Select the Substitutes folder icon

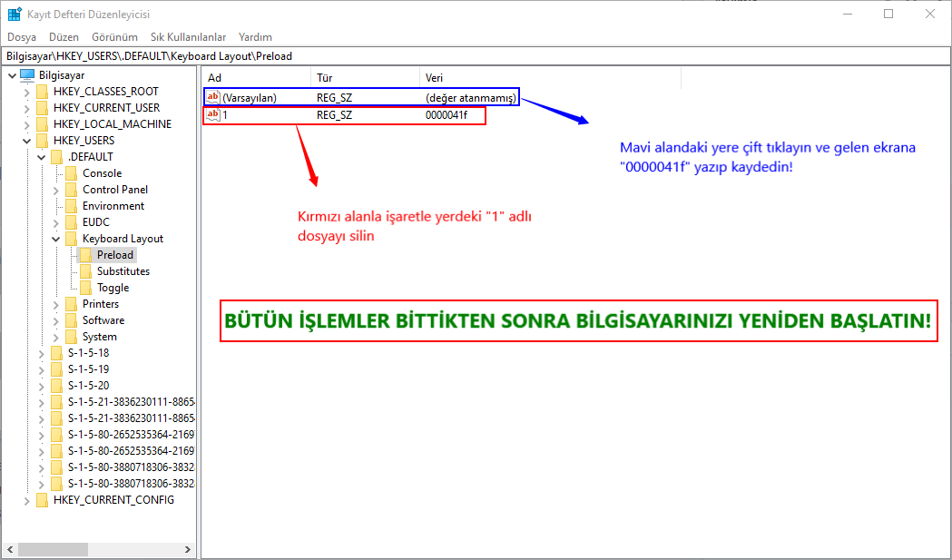(x=85, y=271)
